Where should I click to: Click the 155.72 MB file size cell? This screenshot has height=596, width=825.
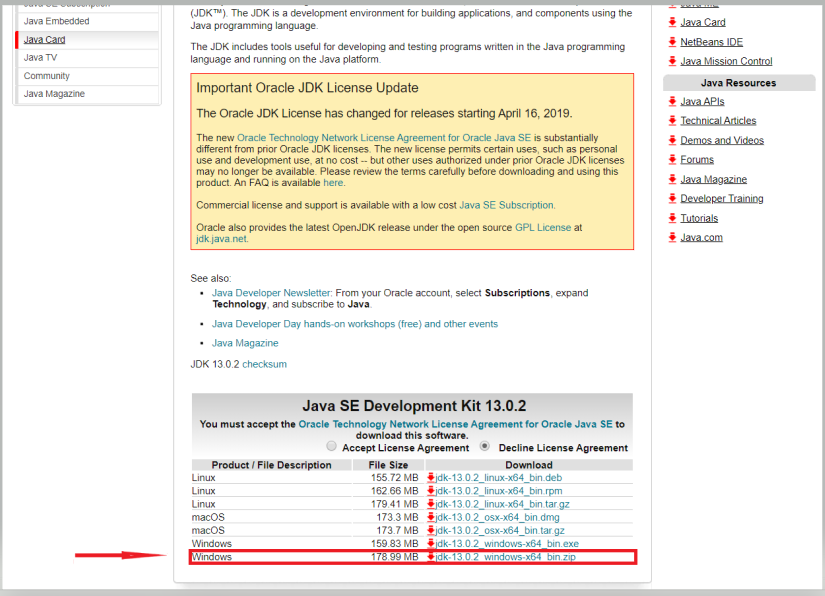(394, 478)
